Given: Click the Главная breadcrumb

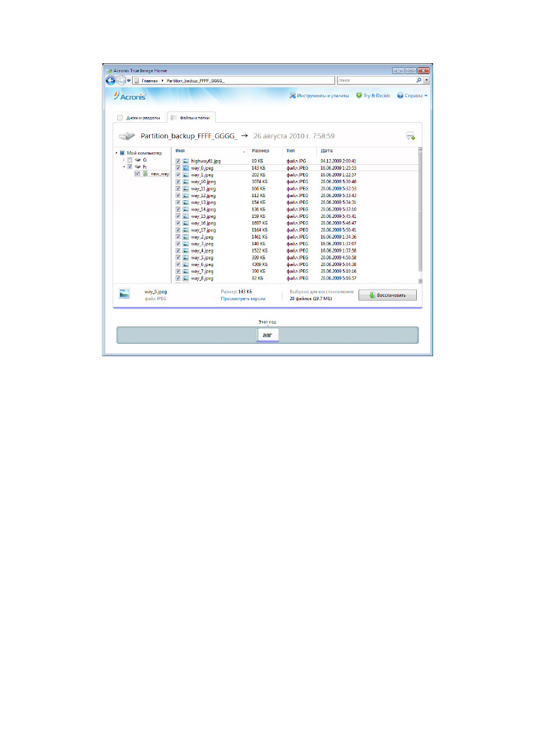Looking at the screenshot, I should 150,81.
